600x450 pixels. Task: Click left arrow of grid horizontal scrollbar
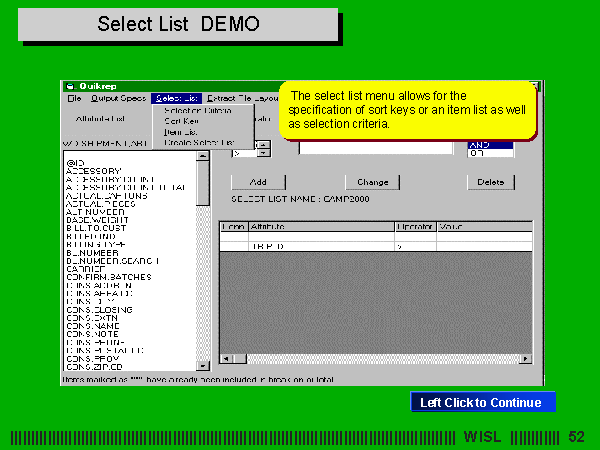(225, 358)
